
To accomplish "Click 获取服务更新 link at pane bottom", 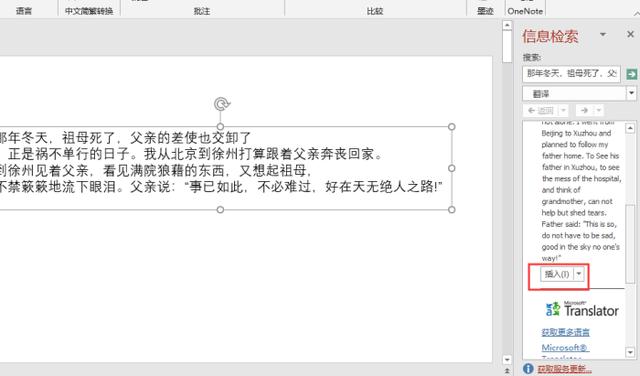I will [x=564, y=369].
